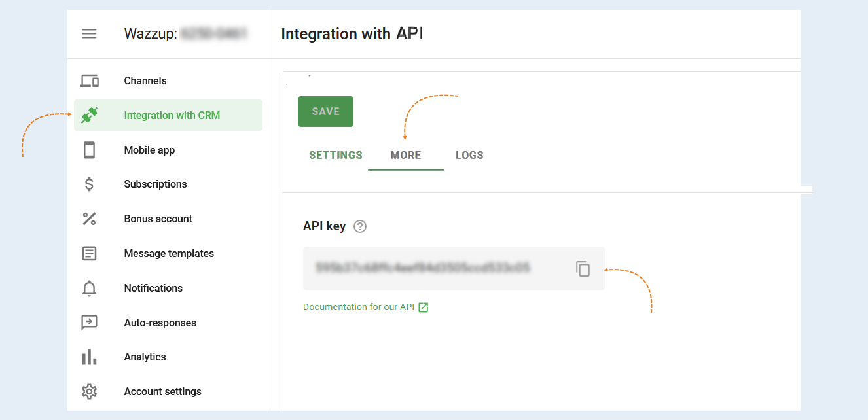The image size is (868, 420).
Task: Click the API key label
Action: (x=324, y=226)
